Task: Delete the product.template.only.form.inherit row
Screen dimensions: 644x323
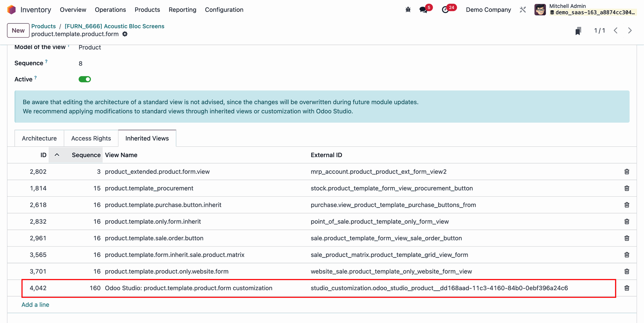Action: point(627,221)
